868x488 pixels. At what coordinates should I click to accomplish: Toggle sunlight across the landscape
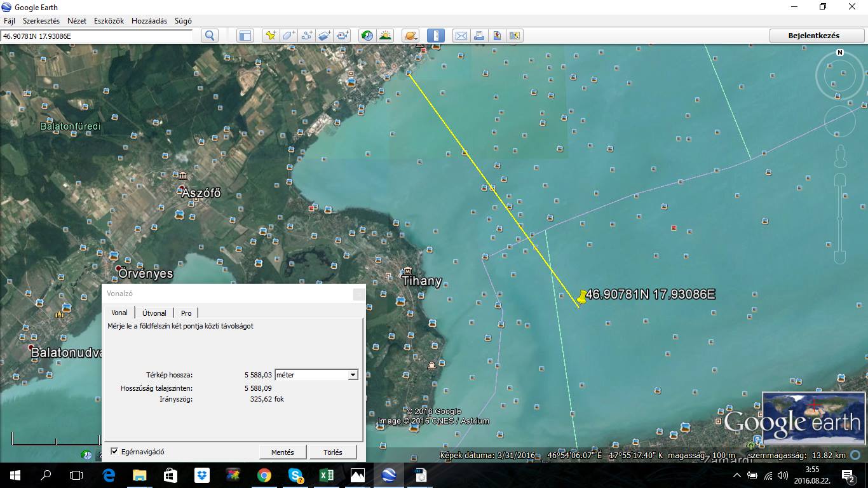point(385,36)
